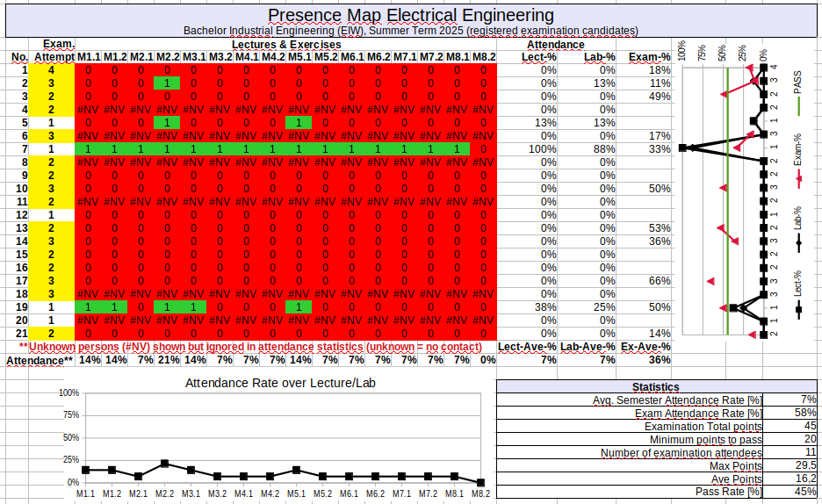Click the Max Points 29,5 value cell

click(790, 465)
